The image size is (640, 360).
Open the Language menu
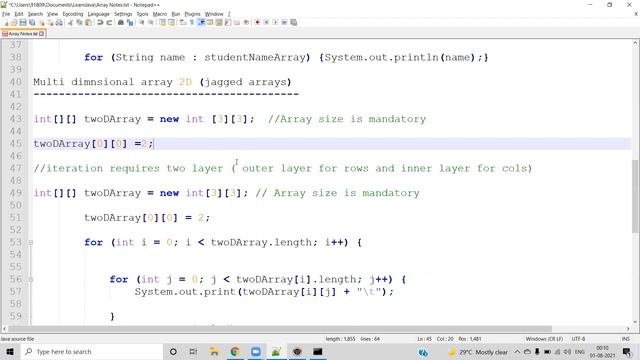(99, 14)
